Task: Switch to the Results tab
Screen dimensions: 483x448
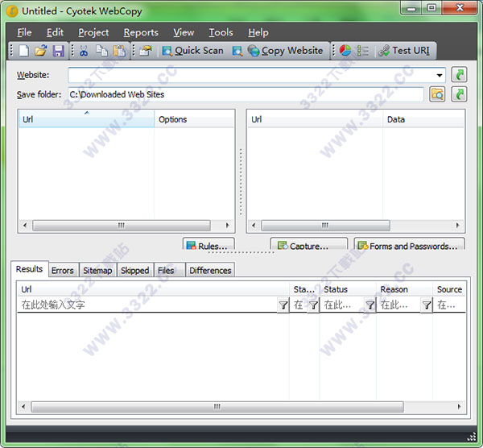Action: (x=29, y=269)
